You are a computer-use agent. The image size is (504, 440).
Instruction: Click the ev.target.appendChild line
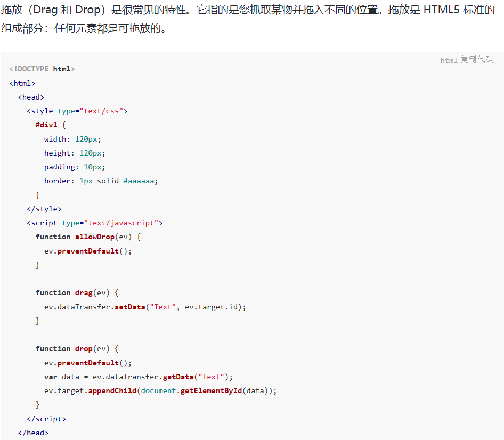[x=160, y=390]
